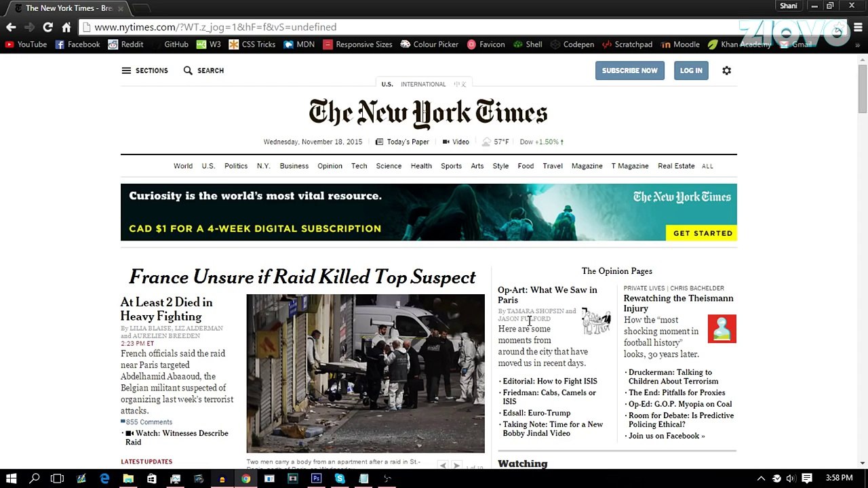The height and width of the screenshot is (488, 868).
Task: Open the Politics section
Action: (x=236, y=166)
